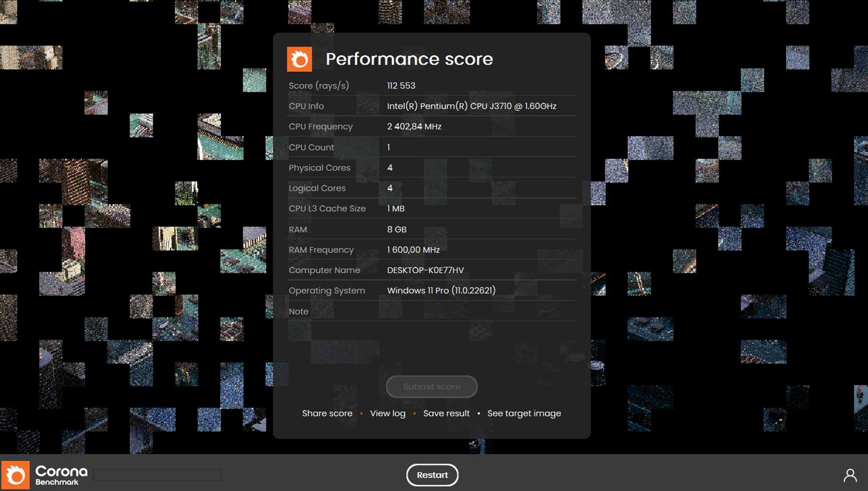
Task: Select the score value 112 553
Action: (401, 86)
